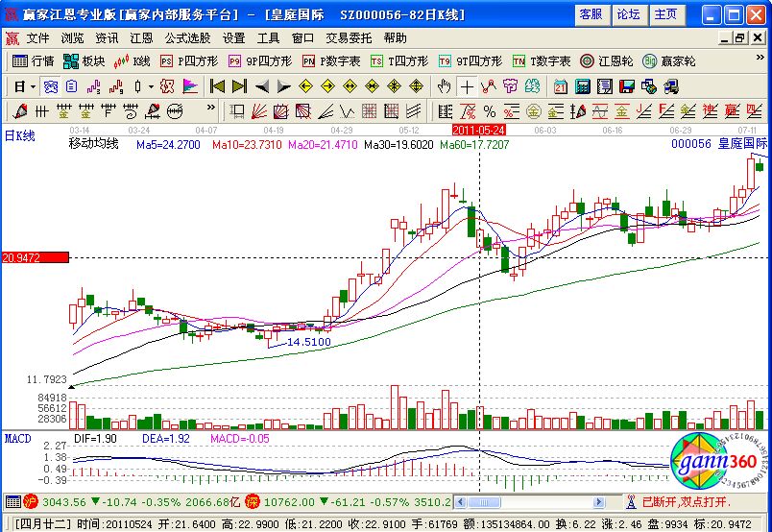Viewport: 772px width, 532px height.
Task: Open the 公式选股 menu
Action: coord(188,38)
